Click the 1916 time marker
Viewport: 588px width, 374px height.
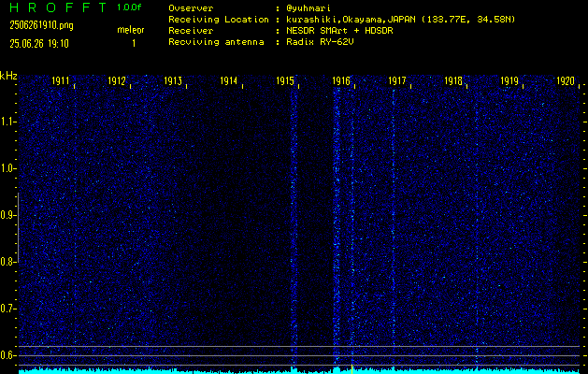(x=341, y=80)
